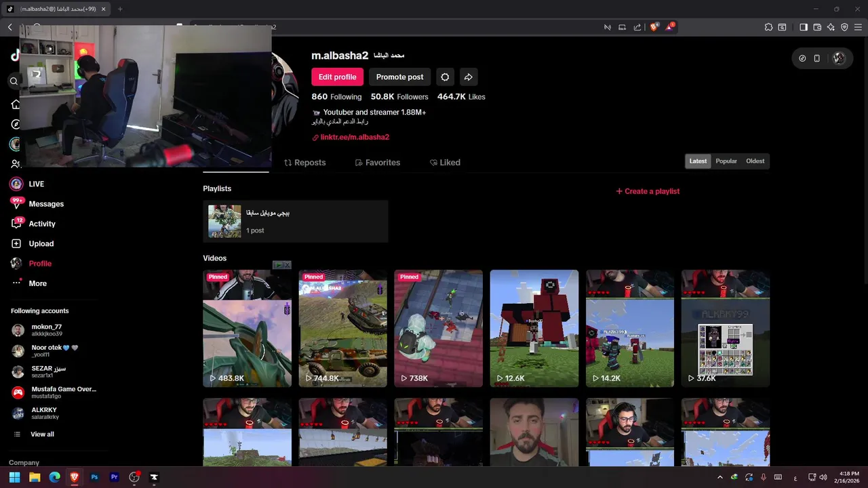Image resolution: width=868 pixels, height=488 pixels.
Task: Show hidden system tray icons chevron
Action: 719,477
